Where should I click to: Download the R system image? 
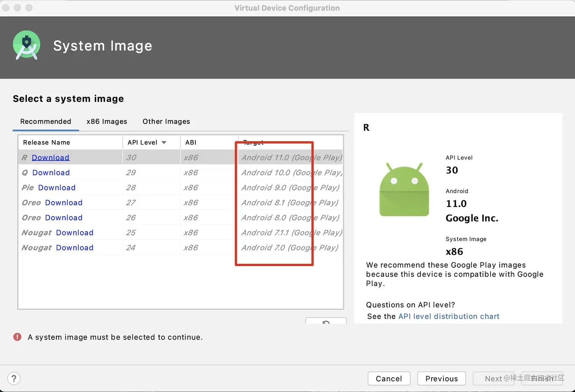coord(51,157)
